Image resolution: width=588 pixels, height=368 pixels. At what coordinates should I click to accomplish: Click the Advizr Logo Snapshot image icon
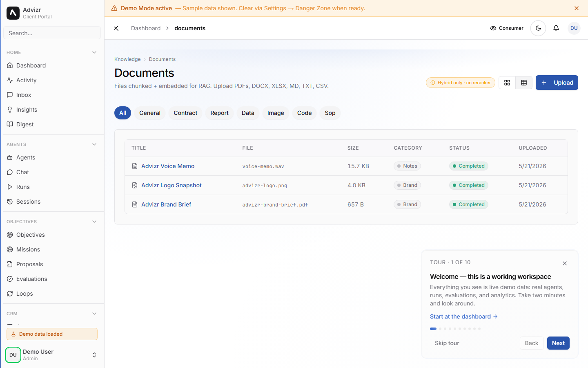coord(135,185)
